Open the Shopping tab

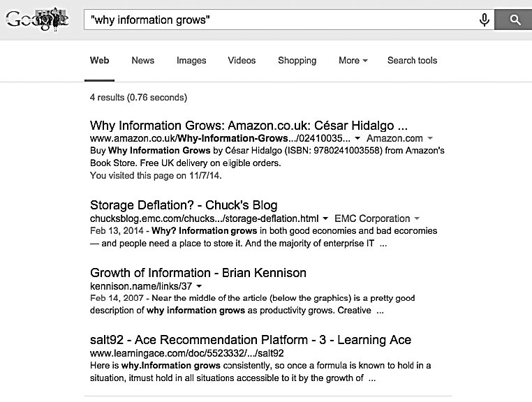click(297, 61)
